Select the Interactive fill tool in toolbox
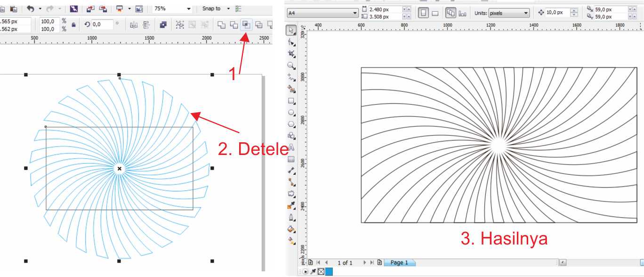This screenshot has width=644, height=277. tap(291, 241)
